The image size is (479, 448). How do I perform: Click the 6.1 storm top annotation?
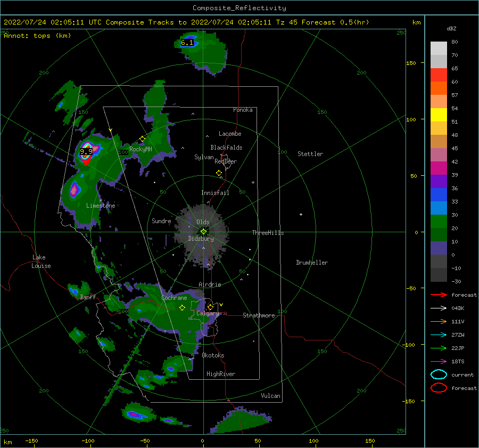(x=187, y=43)
